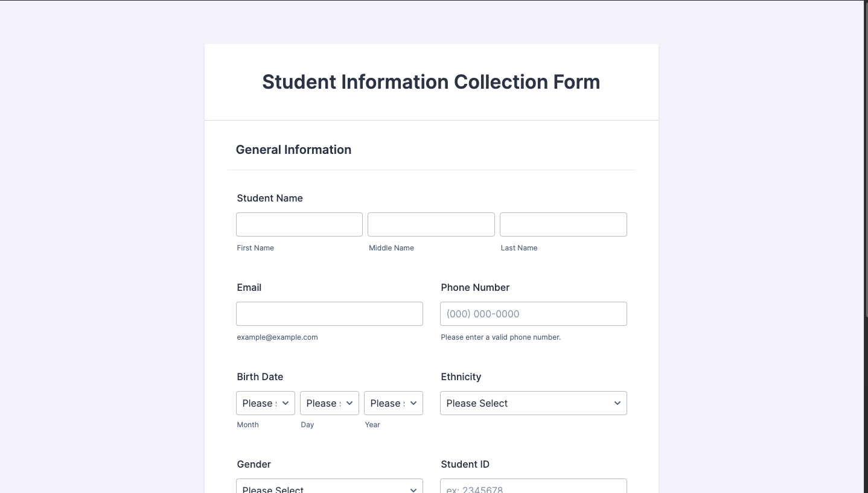The image size is (868, 493).
Task: Click the Student Information Collection Form heading
Action: point(431,82)
